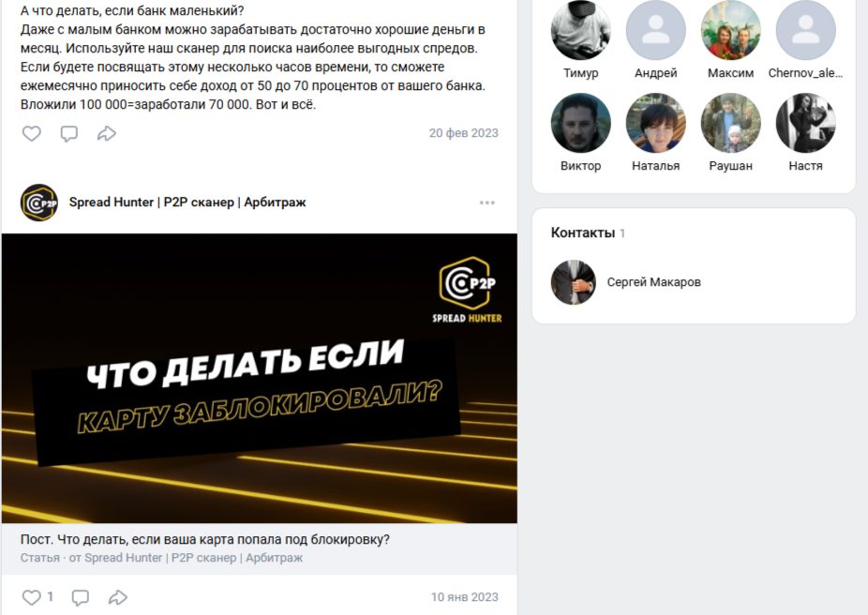Open the card-blocked article cover image
The width and height of the screenshot is (868, 615).
click(x=260, y=378)
